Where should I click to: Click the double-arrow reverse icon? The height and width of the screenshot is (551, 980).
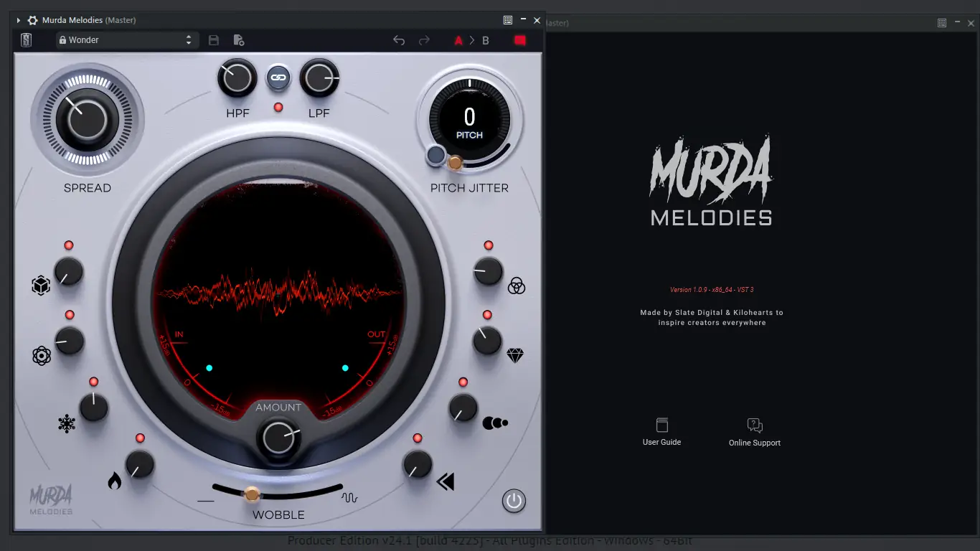pos(446,481)
